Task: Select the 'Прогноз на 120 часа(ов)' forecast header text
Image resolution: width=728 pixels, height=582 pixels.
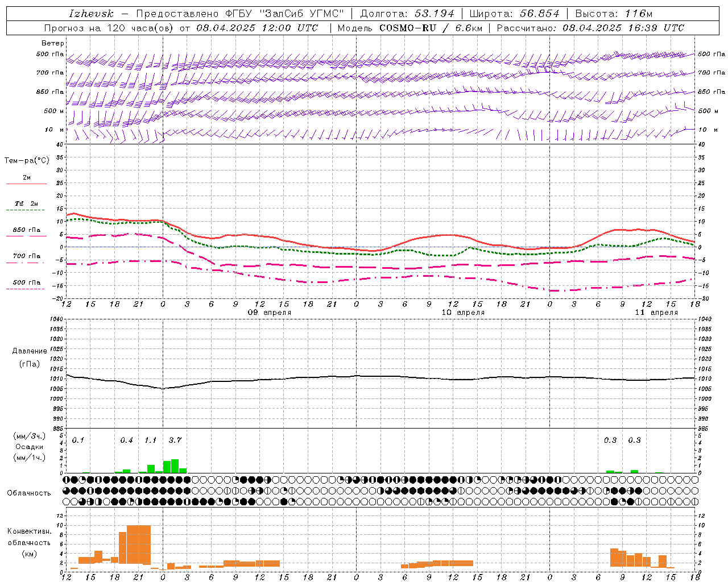Action: click(x=109, y=28)
